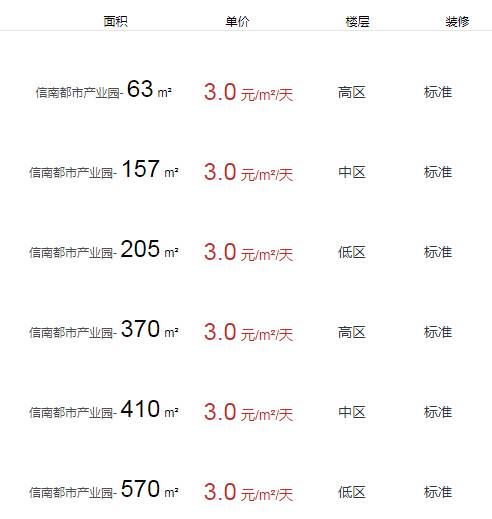Click the 楼层 column header
Screen dimensions: 492x519
point(357,22)
